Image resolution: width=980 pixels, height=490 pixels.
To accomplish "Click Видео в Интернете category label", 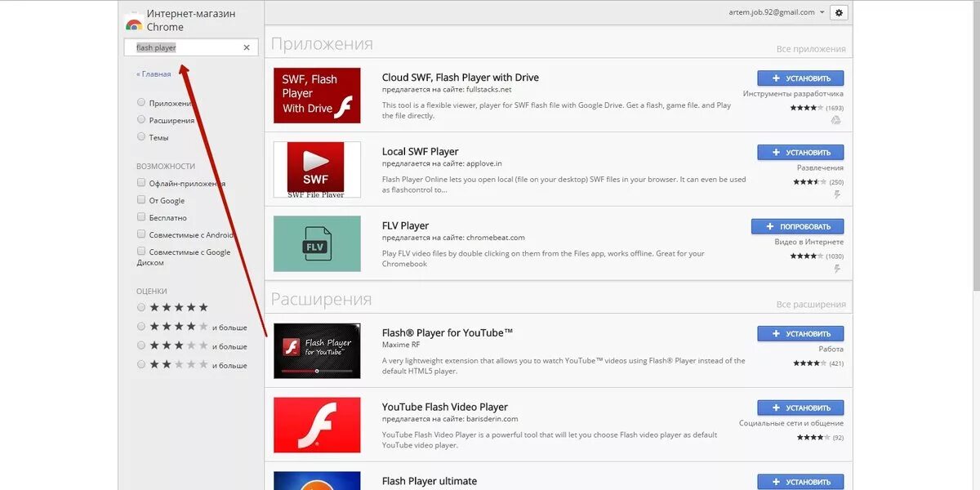I will pyautogui.click(x=809, y=242).
